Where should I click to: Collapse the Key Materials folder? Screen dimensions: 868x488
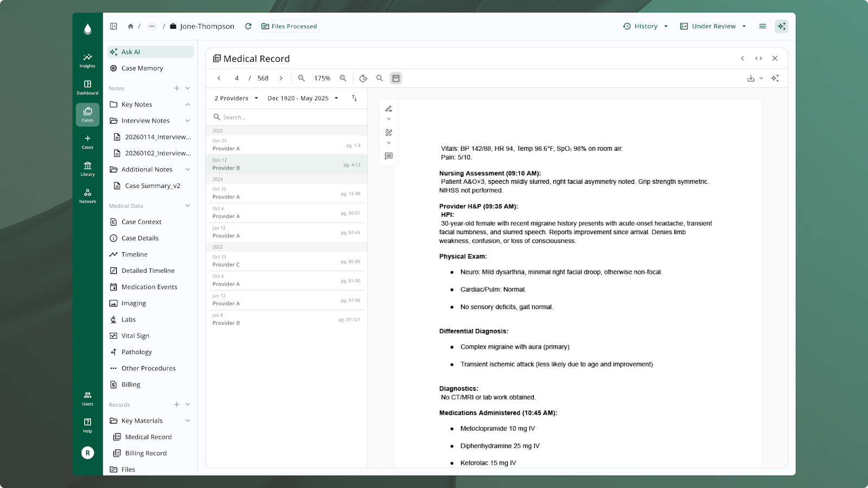coord(188,420)
